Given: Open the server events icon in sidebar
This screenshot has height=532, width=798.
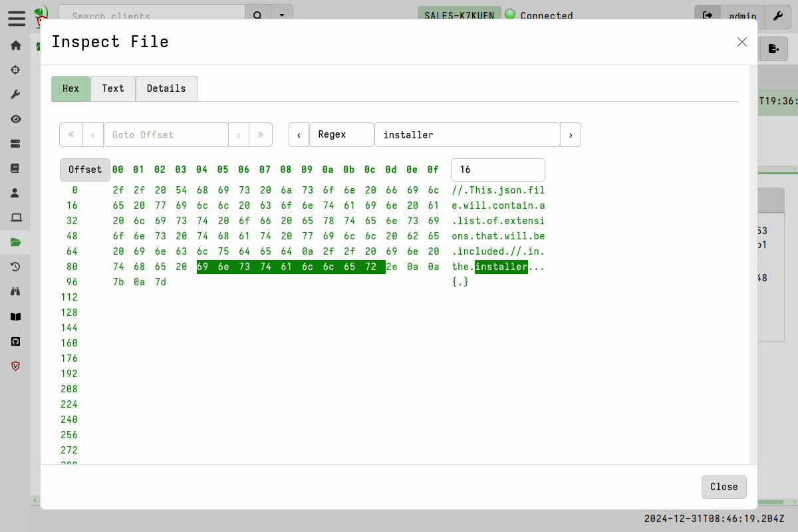Looking at the screenshot, I should coord(15,144).
